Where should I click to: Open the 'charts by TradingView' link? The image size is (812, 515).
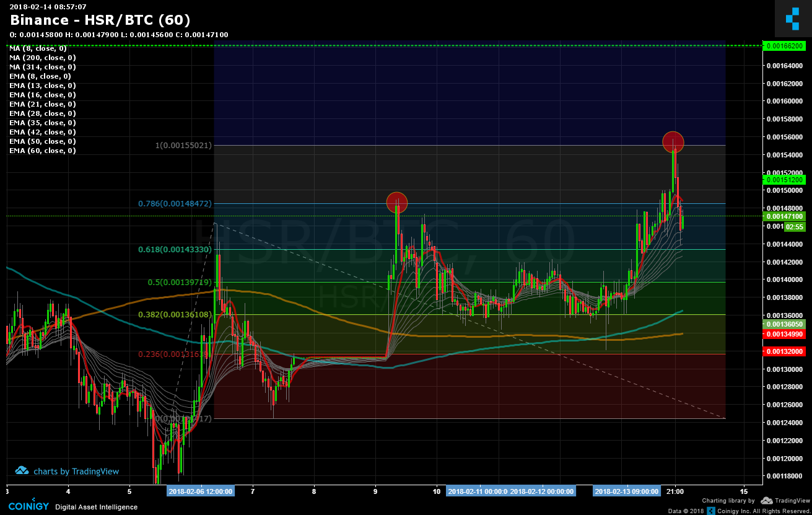[x=76, y=472]
